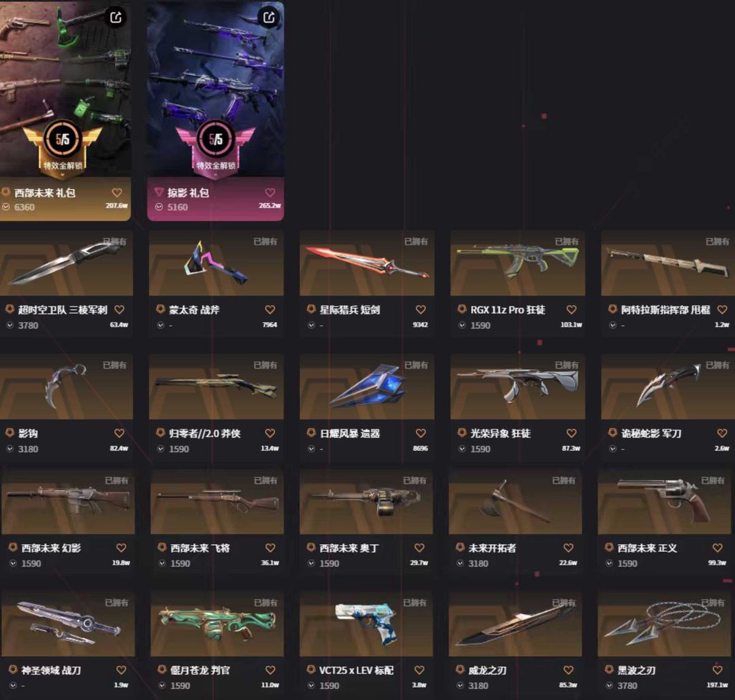Toggle heart on 掠影 礼包 bundle

click(270, 193)
